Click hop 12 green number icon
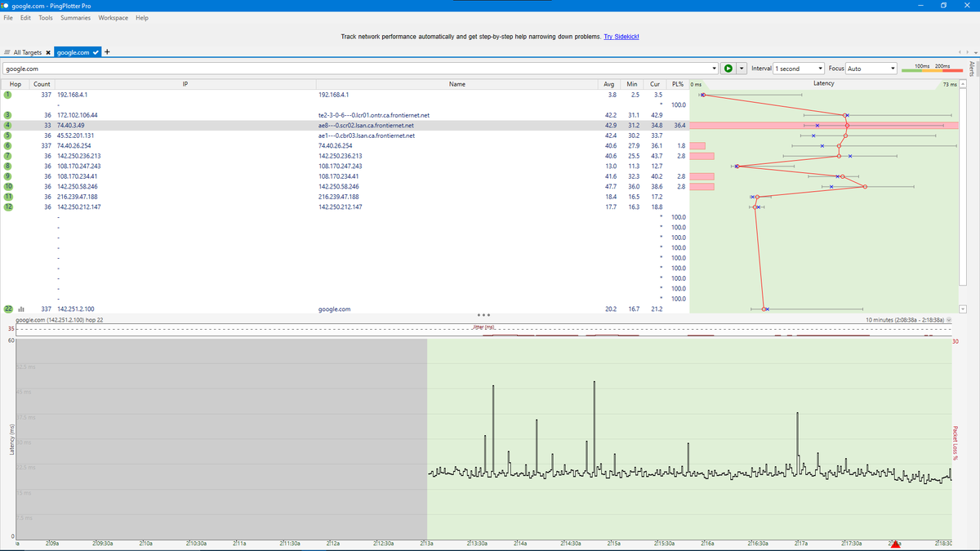 pos(7,207)
